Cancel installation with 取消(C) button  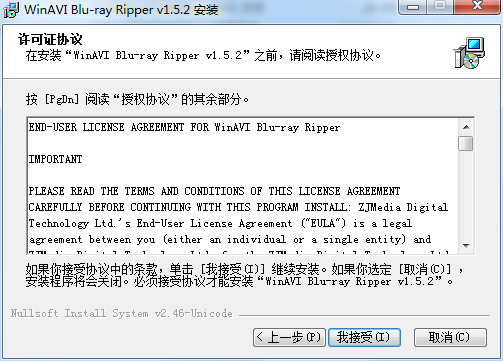(x=450, y=338)
